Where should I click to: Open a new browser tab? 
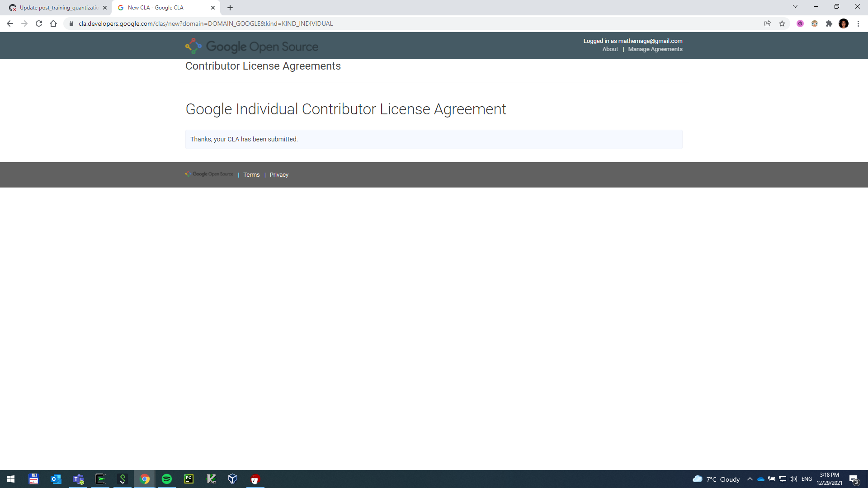pos(230,8)
